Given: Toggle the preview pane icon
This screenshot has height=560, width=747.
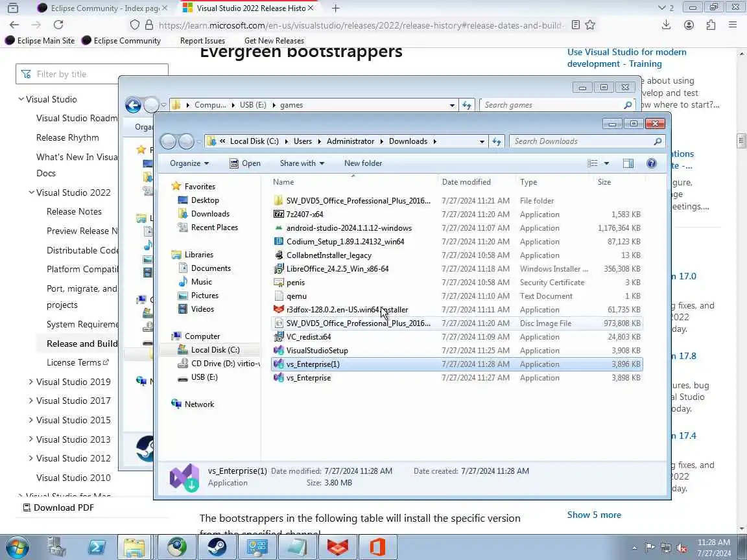Looking at the screenshot, I should pyautogui.click(x=628, y=163).
